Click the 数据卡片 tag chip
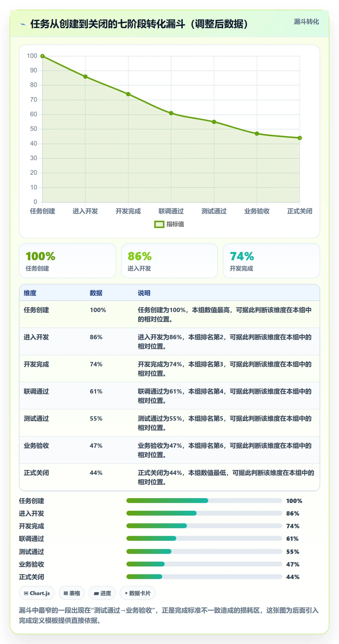This screenshot has width=339, height=644. click(137, 593)
